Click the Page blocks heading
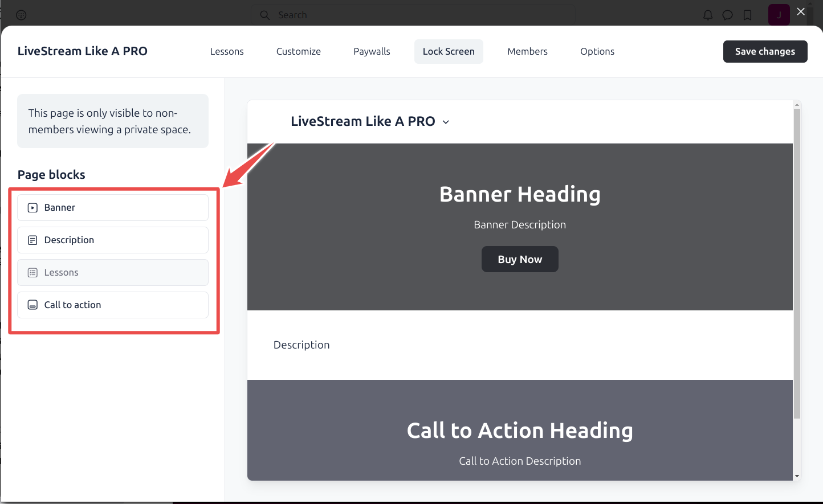 coord(51,175)
